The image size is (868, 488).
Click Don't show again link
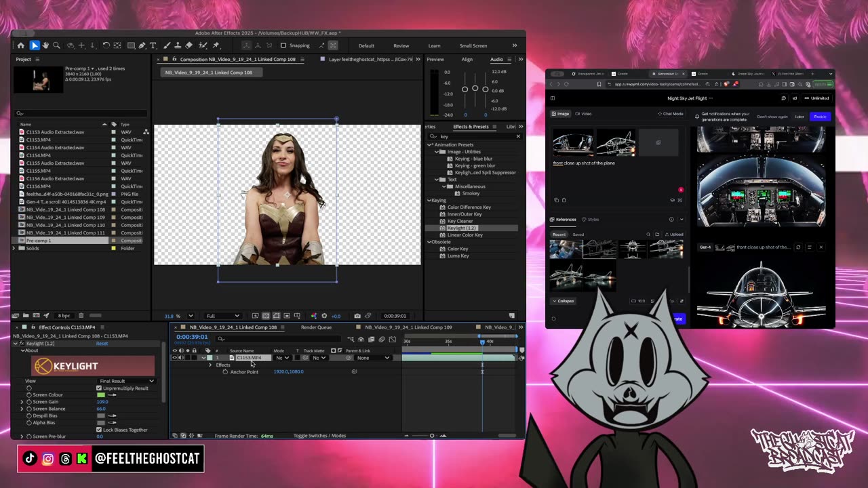pyautogui.click(x=772, y=117)
